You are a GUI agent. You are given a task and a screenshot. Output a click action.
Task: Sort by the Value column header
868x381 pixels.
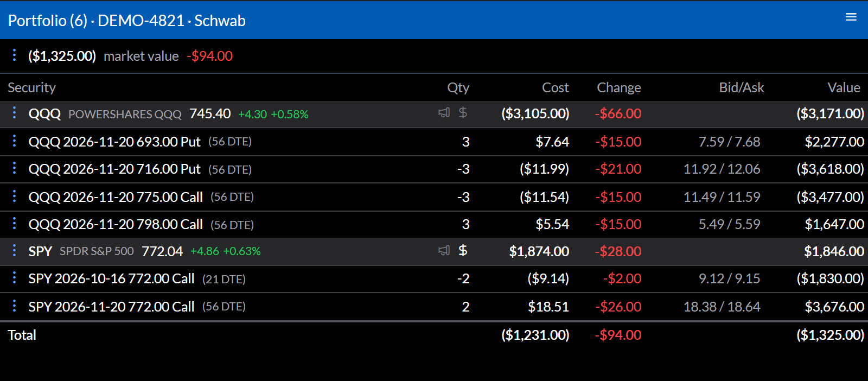pos(844,87)
